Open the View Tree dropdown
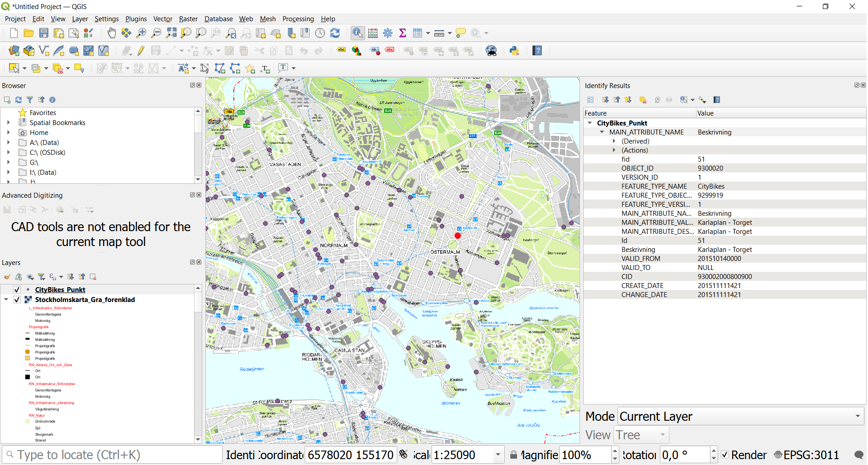This screenshot has height=465, width=868. point(641,435)
